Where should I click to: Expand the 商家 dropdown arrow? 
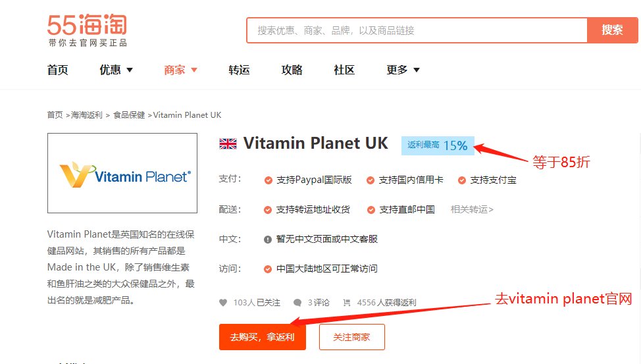point(194,70)
